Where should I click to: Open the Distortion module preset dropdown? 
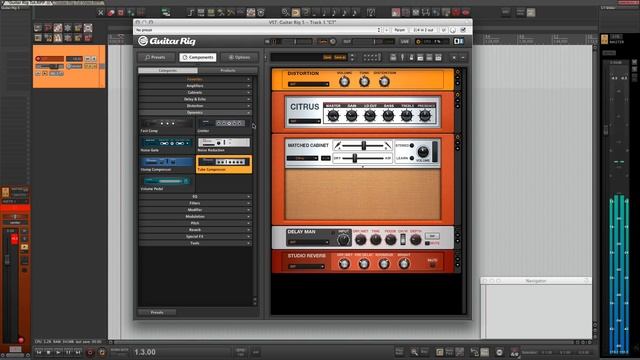[308, 84]
